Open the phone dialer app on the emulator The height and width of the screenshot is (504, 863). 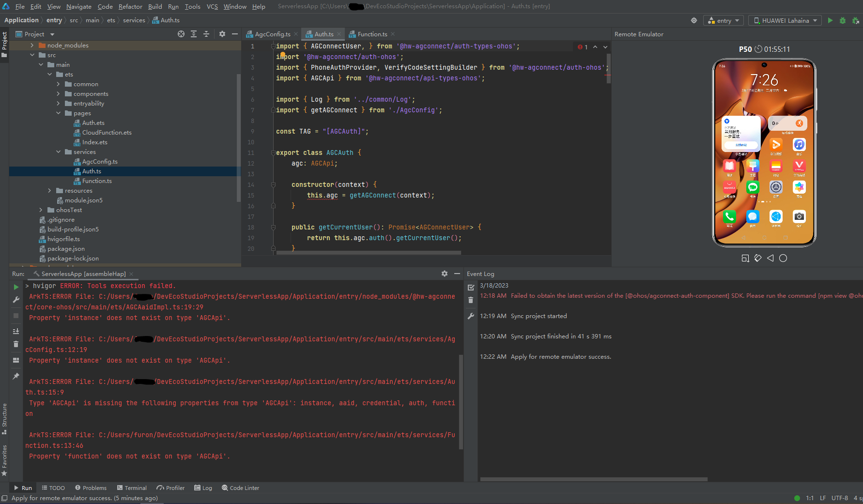pyautogui.click(x=729, y=216)
